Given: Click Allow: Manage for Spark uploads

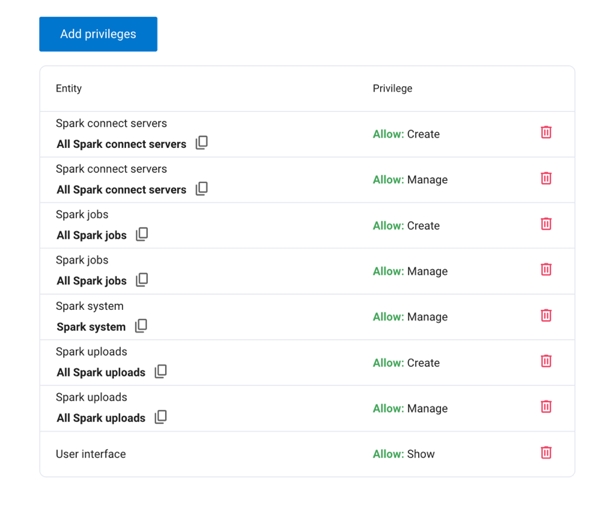Looking at the screenshot, I should point(410,409).
